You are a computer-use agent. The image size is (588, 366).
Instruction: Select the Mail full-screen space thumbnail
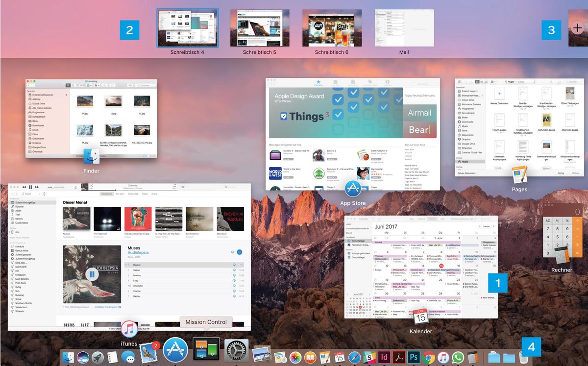click(404, 28)
